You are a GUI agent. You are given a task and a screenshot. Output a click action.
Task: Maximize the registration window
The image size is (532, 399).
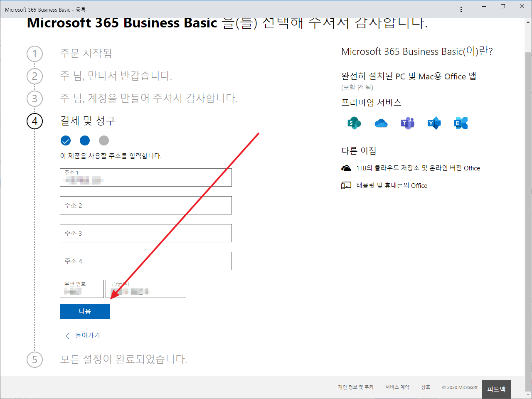pyautogui.click(x=503, y=6)
